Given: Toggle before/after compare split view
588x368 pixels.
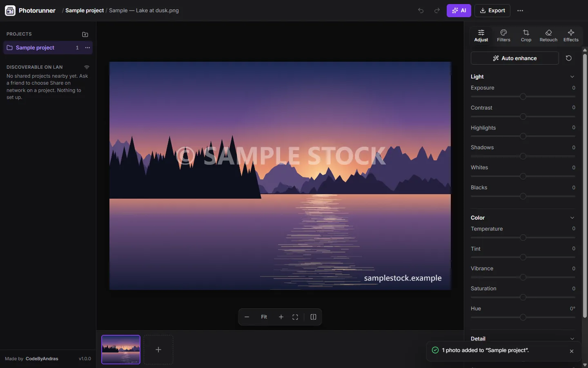Looking at the screenshot, I should click(x=313, y=317).
